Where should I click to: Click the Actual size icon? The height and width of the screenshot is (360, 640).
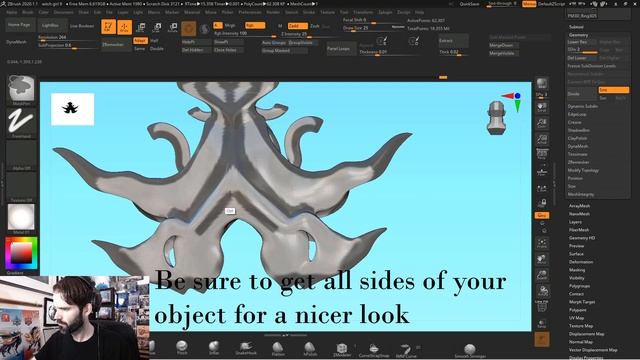(542, 139)
